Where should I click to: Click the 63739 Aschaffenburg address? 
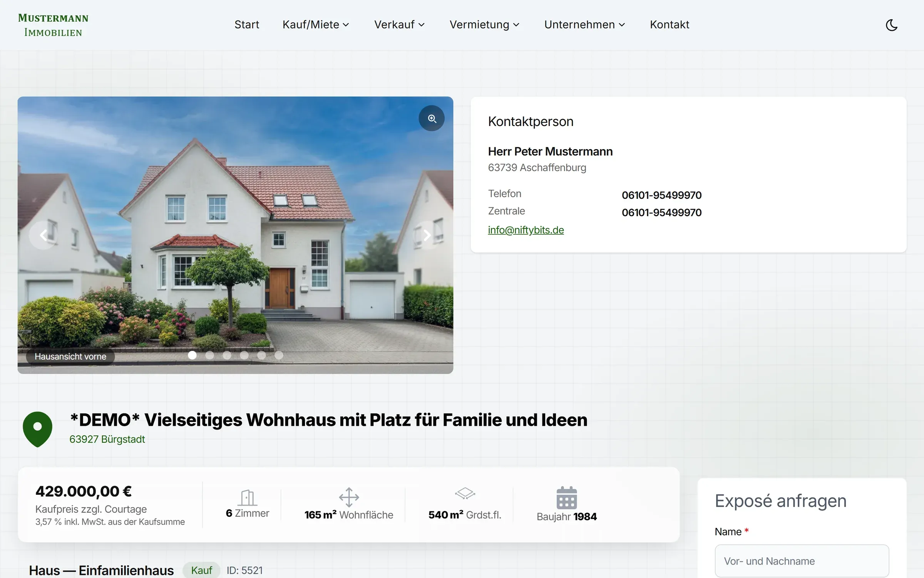tap(537, 168)
